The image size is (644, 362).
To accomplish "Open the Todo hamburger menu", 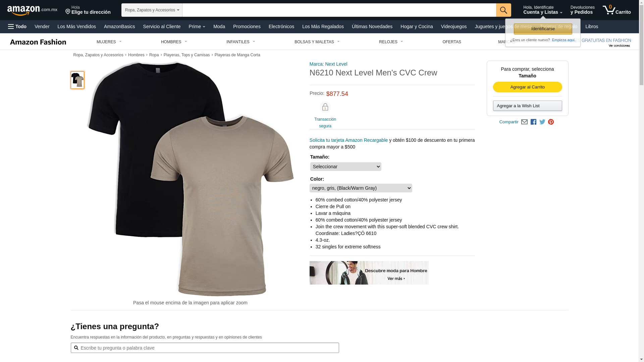I will pos(17,26).
